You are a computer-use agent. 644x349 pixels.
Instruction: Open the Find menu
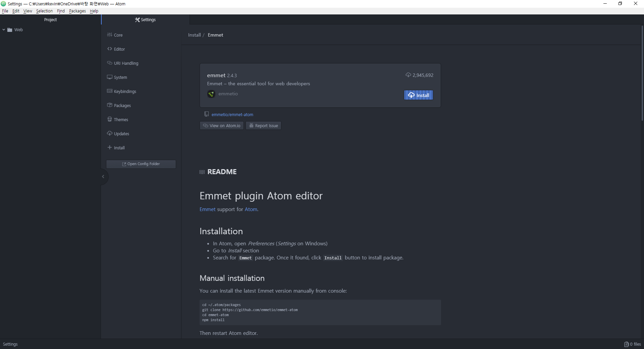[61, 11]
